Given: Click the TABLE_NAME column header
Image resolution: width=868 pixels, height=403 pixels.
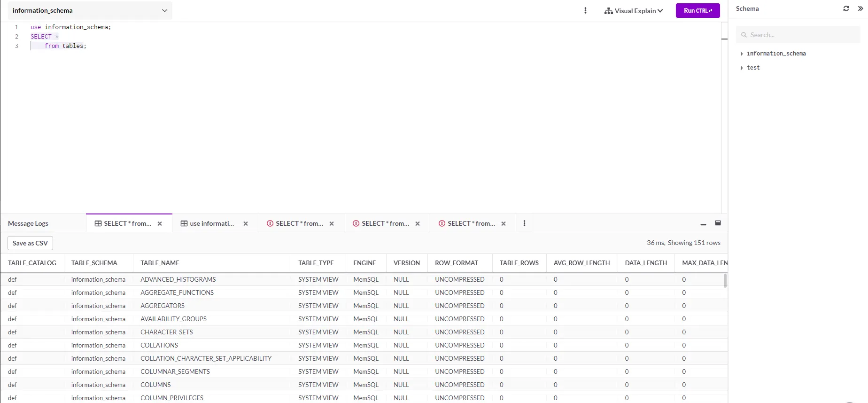Looking at the screenshot, I should click(160, 263).
